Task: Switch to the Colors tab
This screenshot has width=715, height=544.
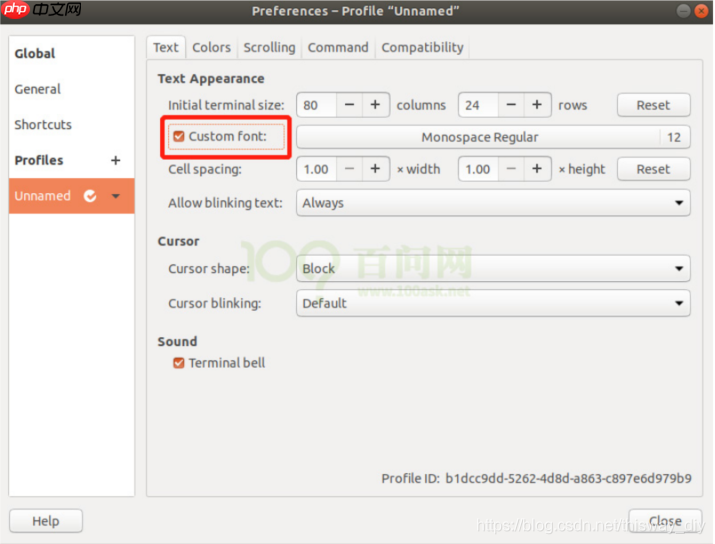Action: click(x=211, y=47)
